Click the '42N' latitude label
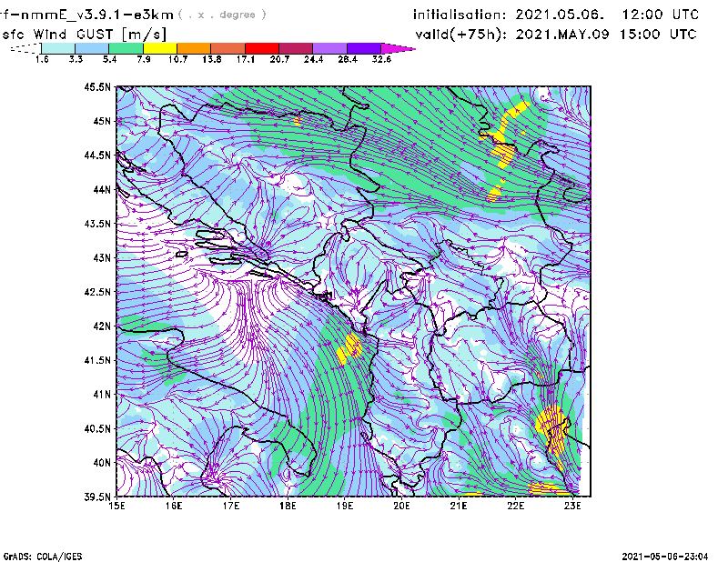The image size is (728, 562). [102, 326]
